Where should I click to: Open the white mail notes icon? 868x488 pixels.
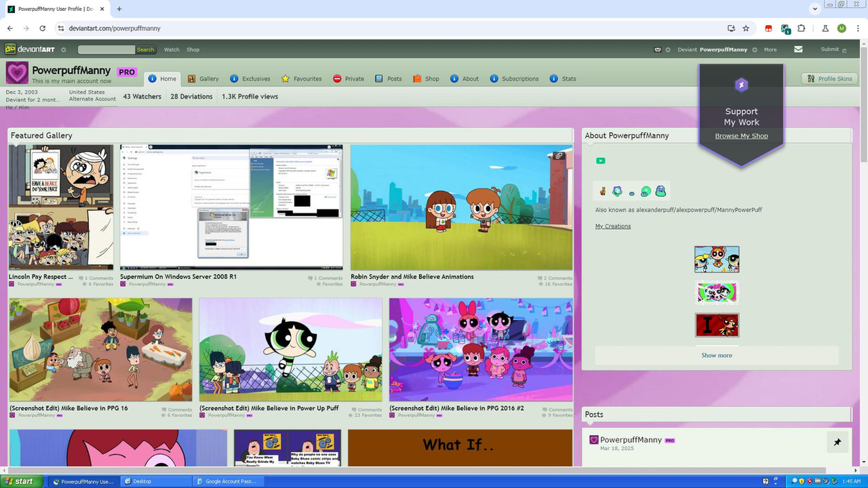coord(798,49)
